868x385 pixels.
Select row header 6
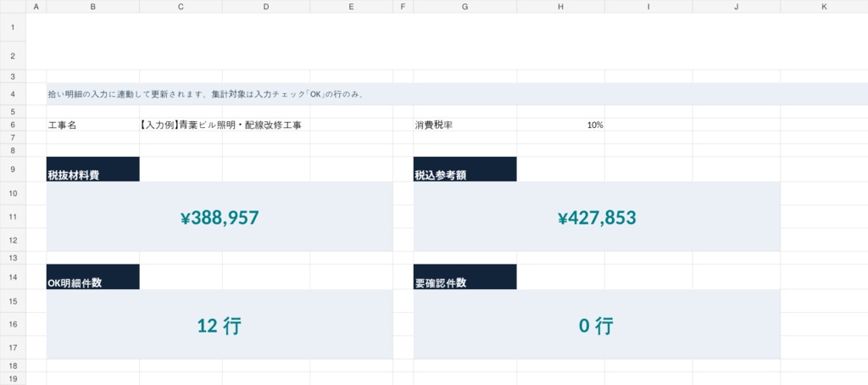(x=14, y=125)
